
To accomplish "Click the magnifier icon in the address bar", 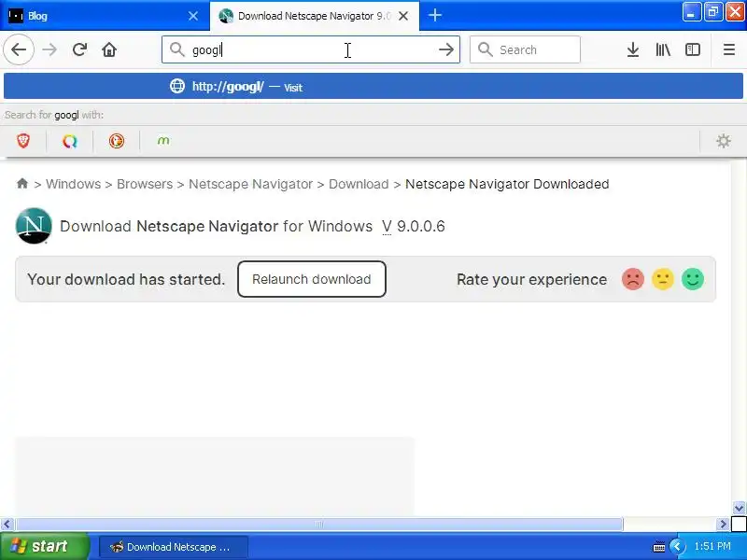I will pos(177,49).
